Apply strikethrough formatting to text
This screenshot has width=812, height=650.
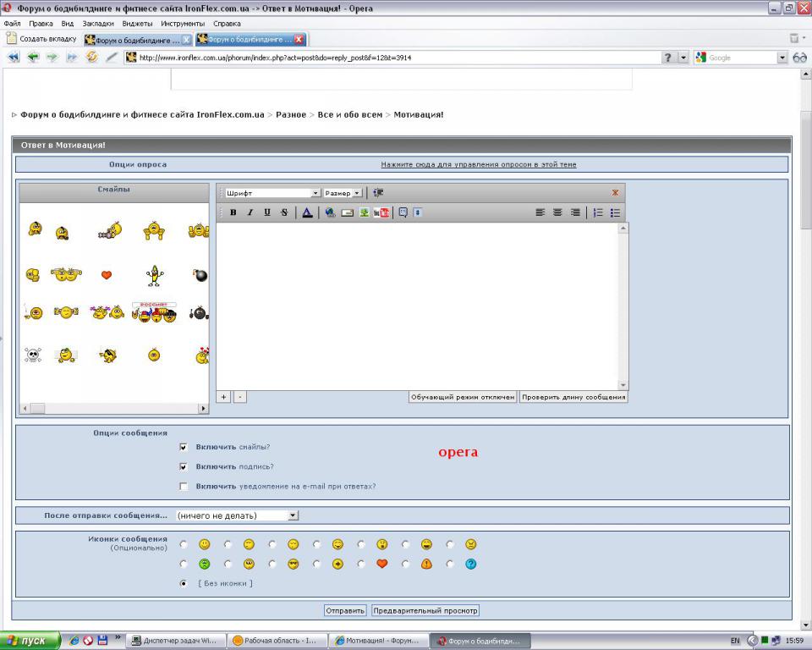[x=284, y=212]
